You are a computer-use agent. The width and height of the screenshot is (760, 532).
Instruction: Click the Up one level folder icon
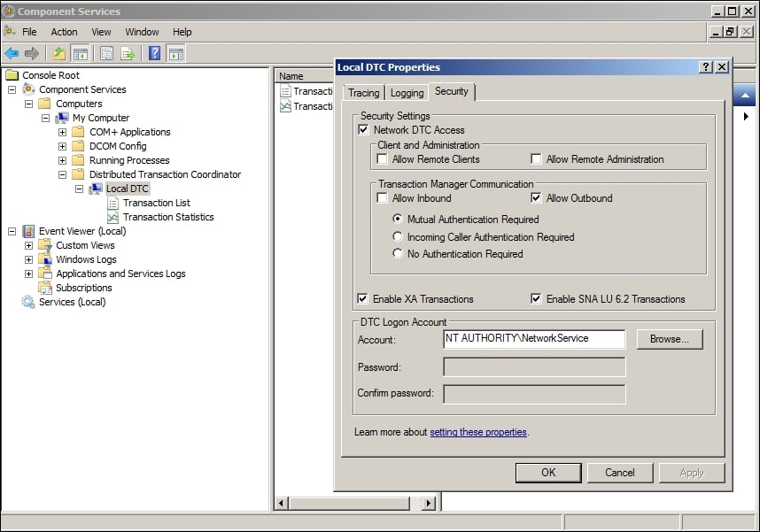[57, 53]
